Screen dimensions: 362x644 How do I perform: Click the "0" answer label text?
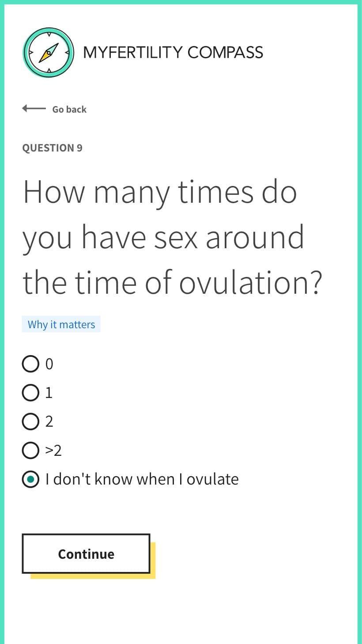pos(49,364)
